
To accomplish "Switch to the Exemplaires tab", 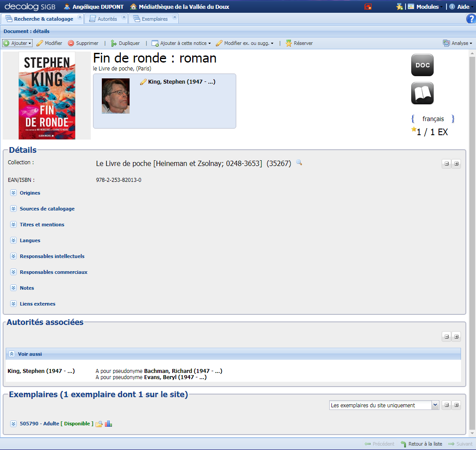I will tap(154, 19).
